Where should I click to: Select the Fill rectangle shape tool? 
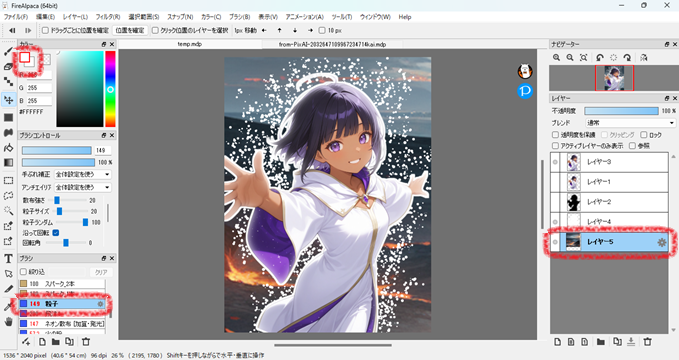pos(8,117)
